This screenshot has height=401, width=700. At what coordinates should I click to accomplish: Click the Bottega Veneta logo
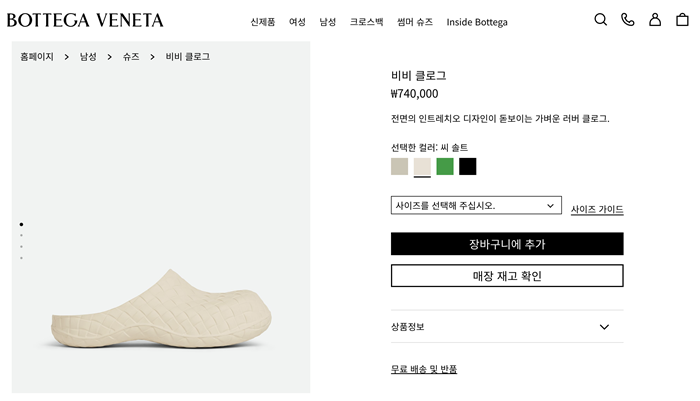(x=85, y=20)
